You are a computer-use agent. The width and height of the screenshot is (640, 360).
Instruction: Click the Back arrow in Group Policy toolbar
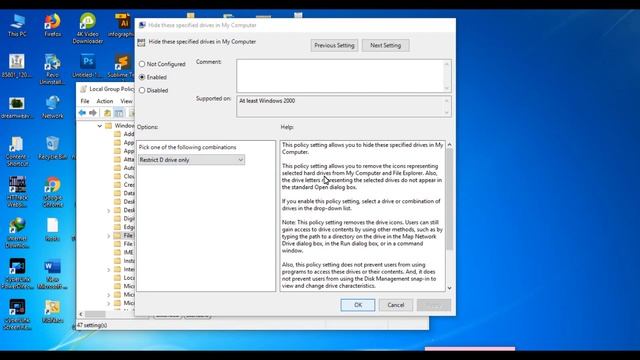pyautogui.click(x=82, y=113)
